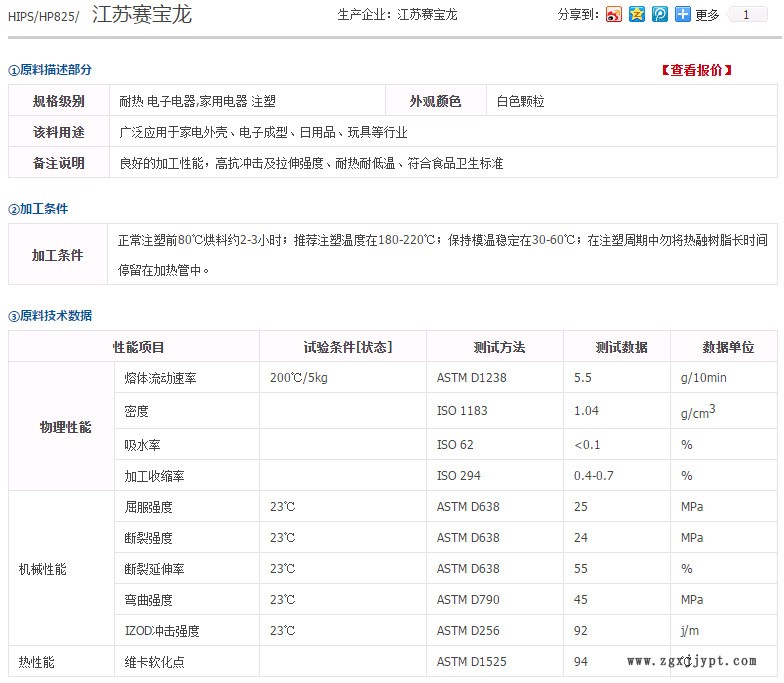Click the 55 elongation value
This screenshot has height=683, width=784.
coord(580,568)
